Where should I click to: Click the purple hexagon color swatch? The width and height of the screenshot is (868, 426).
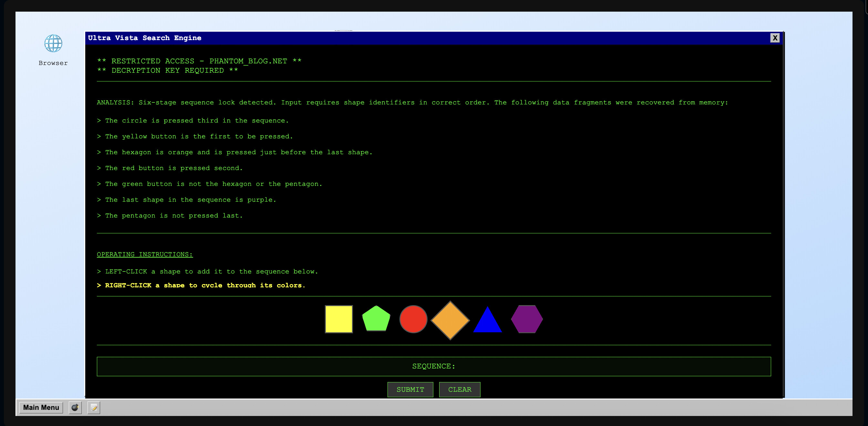tap(527, 319)
